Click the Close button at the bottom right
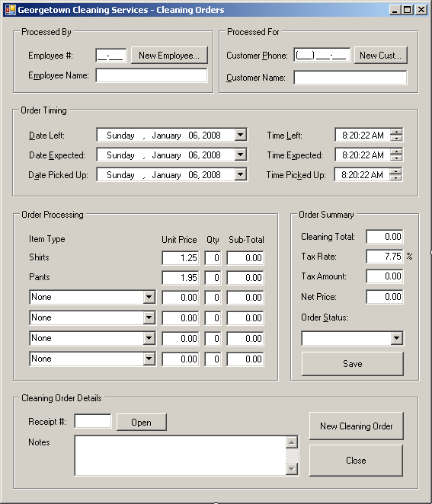The height and width of the screenshot is (504, 432). [x=356, y=461]
